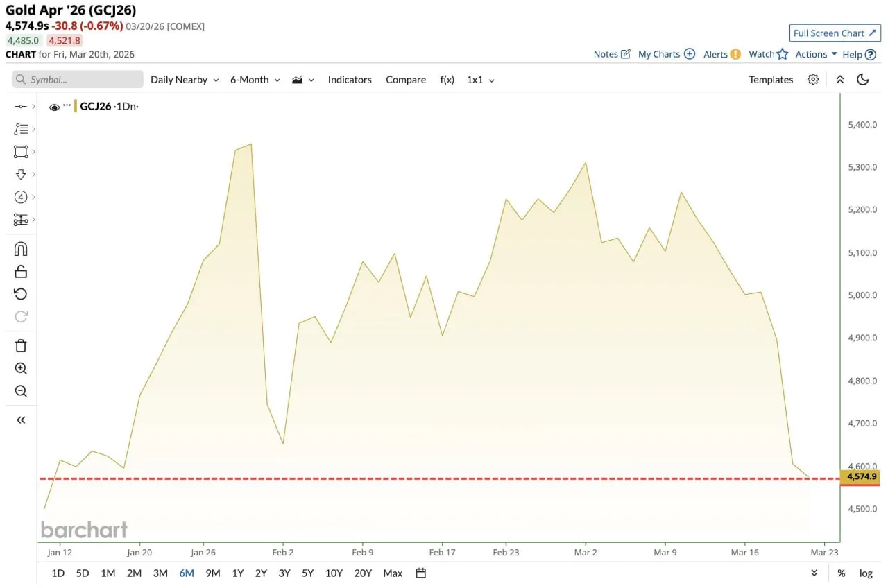Open chart settings gear icon
Image resolution: width=888 pixels, height=588 pixels.
813,80
